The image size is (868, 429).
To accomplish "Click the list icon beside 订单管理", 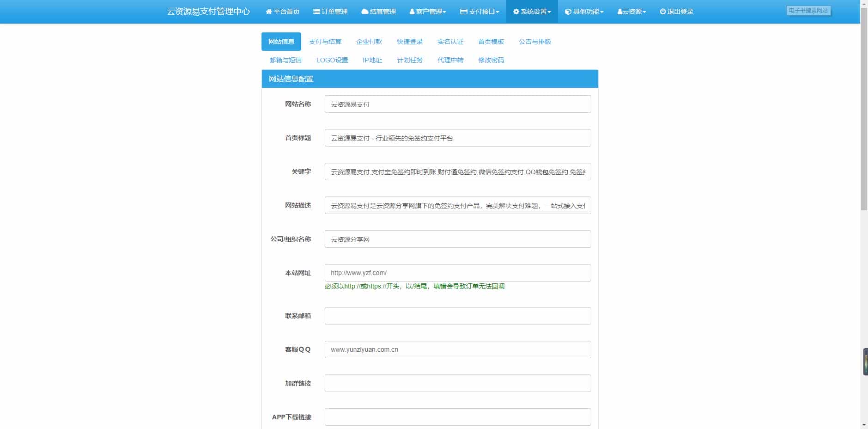I will (316, 12).
